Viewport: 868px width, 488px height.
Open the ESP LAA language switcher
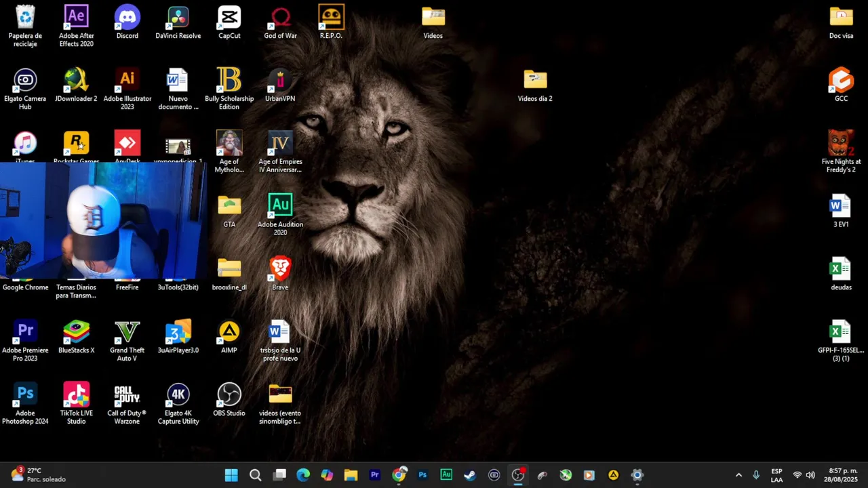(x=776, y=475)
